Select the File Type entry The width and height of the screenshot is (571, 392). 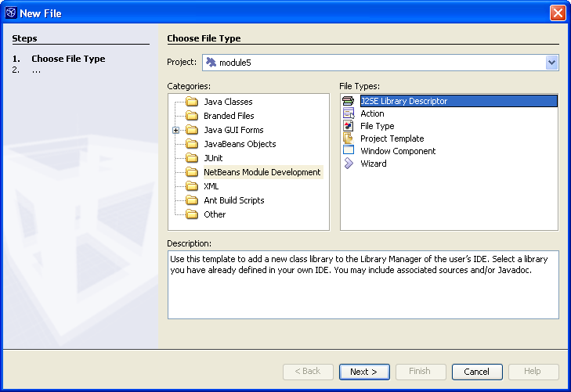[x=378, y=126]
